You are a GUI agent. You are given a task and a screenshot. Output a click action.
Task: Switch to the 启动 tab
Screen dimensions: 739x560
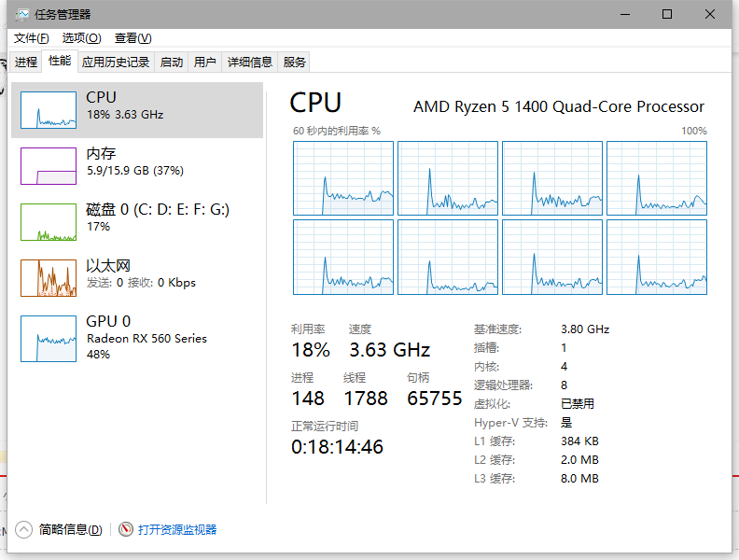172,63
